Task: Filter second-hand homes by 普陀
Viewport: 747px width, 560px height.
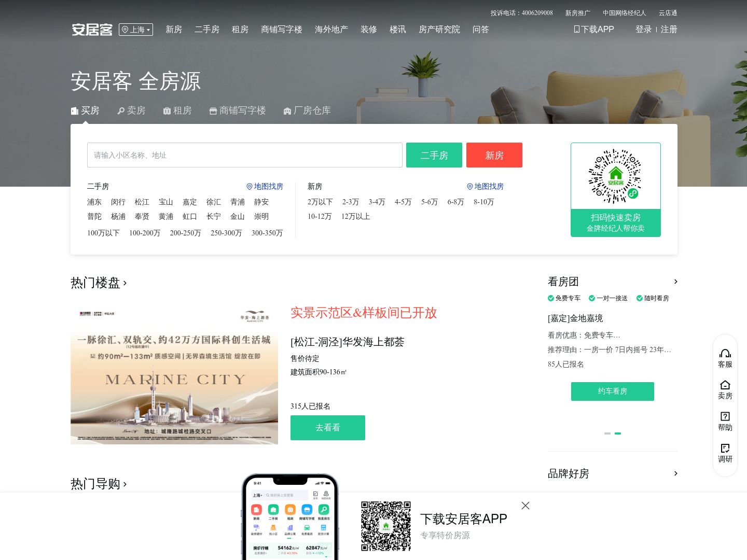Action: tap(94, 216)
